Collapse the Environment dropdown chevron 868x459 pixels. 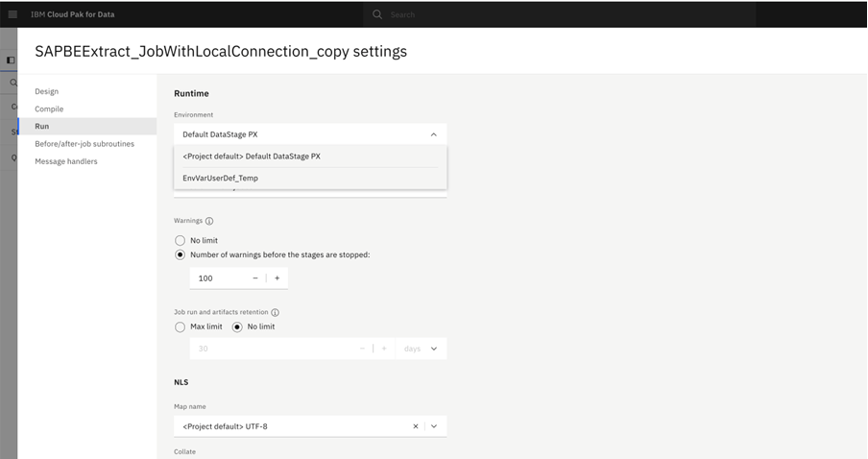433,134
